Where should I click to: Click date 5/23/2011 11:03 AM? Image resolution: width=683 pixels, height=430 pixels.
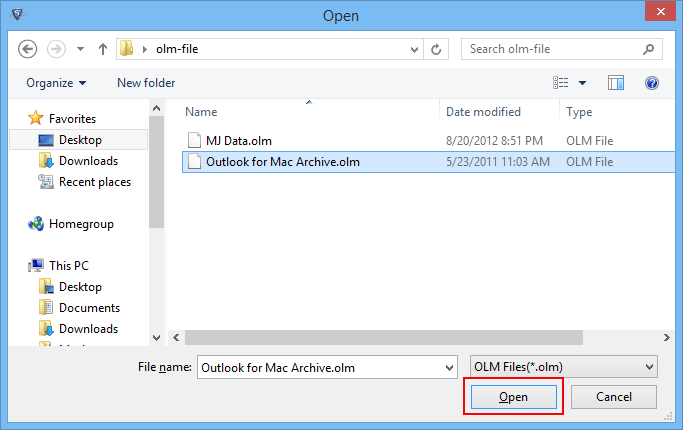click(498, 162)
